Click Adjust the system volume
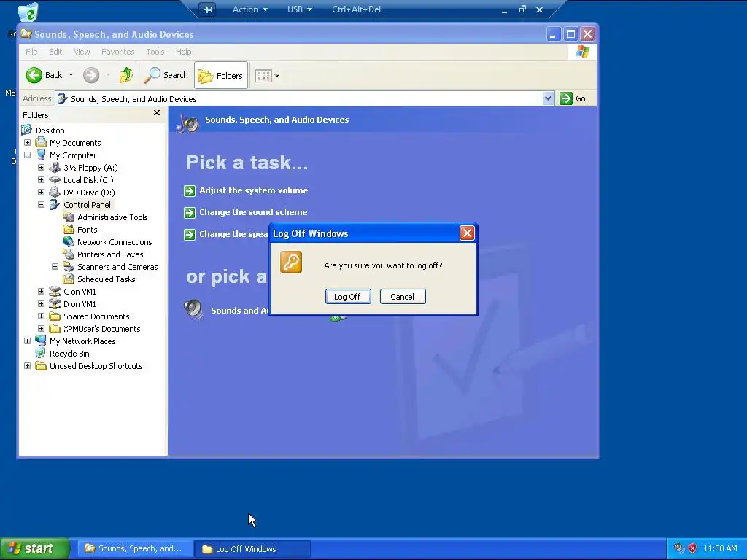Image resolution: width=747 pixels, height=560 pixels. (253, 190)
